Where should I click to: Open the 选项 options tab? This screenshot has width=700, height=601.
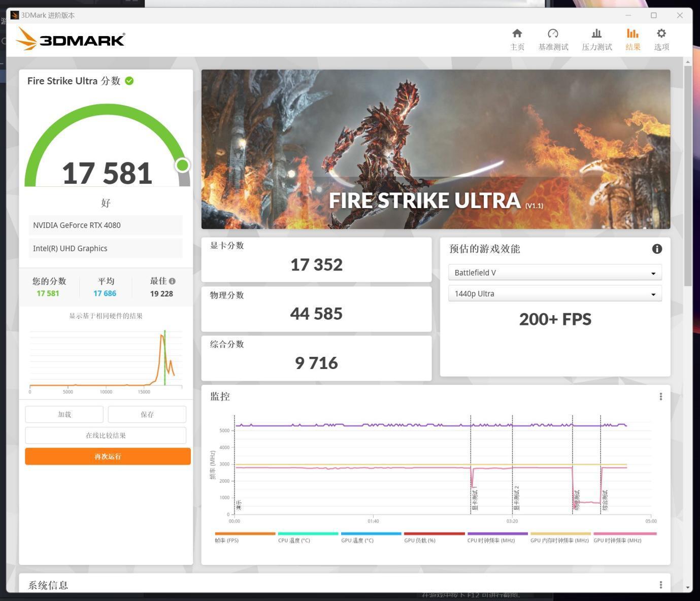click(661, 40)
